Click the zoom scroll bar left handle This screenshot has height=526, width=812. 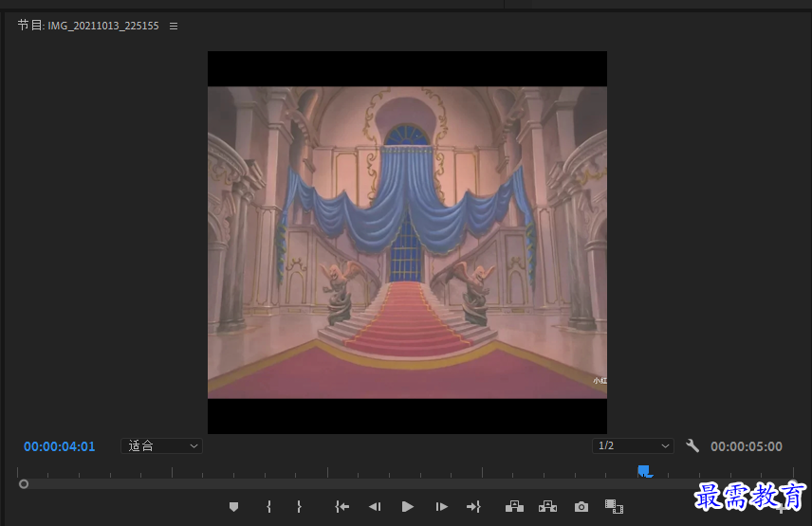point(24,484)
